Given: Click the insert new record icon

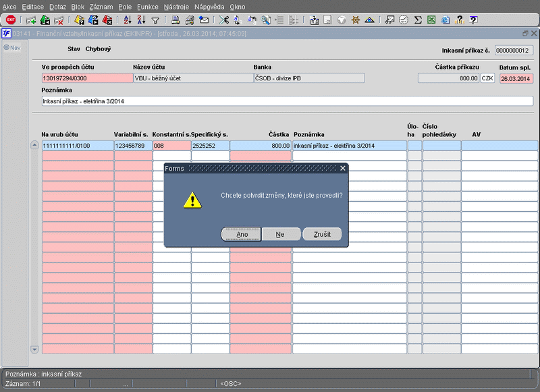Looking at the screenshot, I should click(31, 20).
